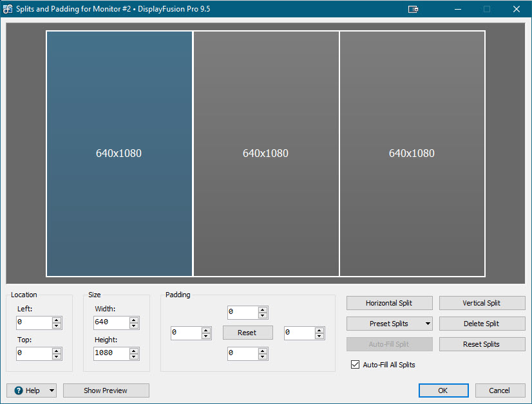Increase top padding with up arrow
Viewport: 532px width, 404px height.
[263, 309]
